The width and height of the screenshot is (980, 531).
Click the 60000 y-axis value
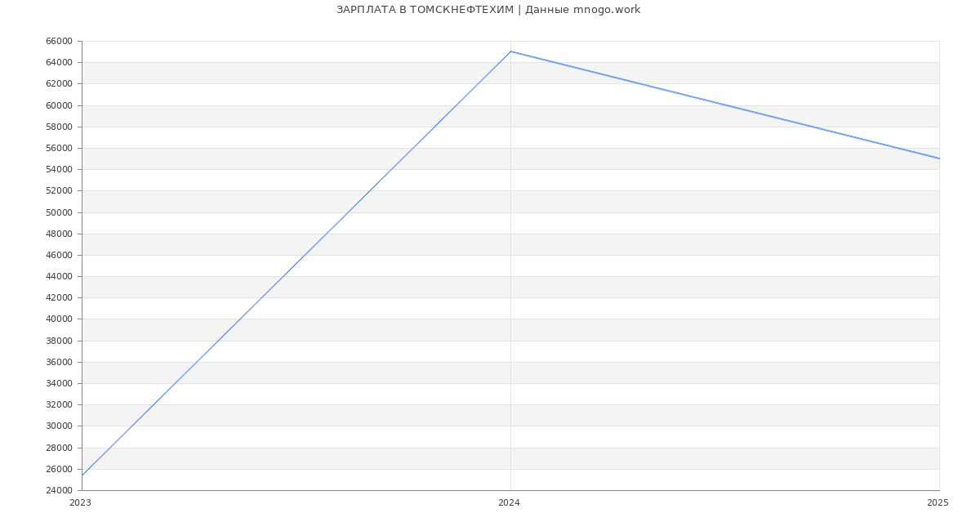(59, 105)
